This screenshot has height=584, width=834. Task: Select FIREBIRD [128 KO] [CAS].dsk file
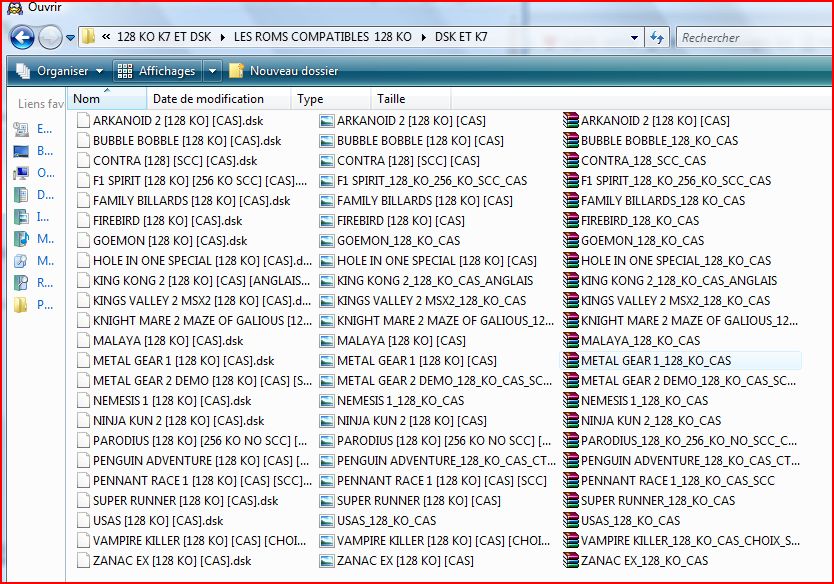(160, 221)
